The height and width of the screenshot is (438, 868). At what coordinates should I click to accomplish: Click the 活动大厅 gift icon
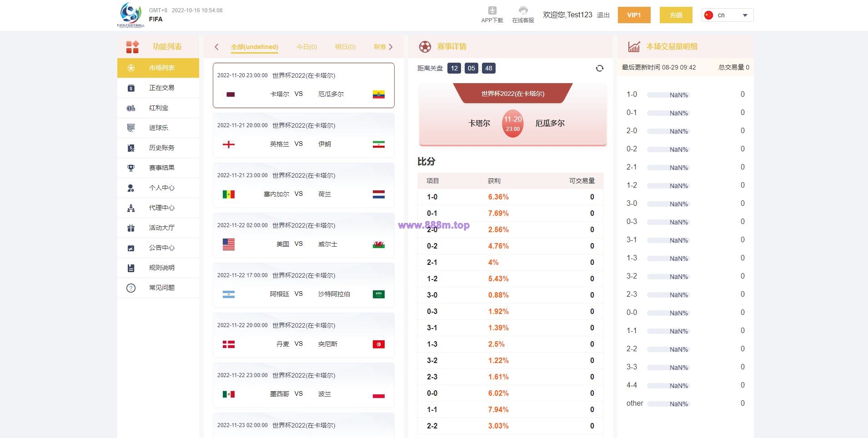click(131, 228)
